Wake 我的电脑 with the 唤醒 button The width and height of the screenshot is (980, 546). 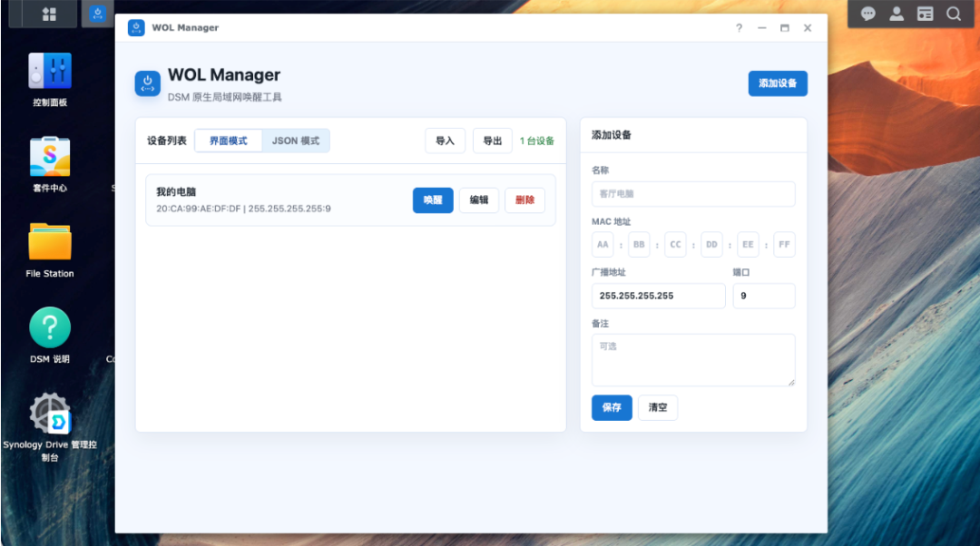tap(433, 200)
